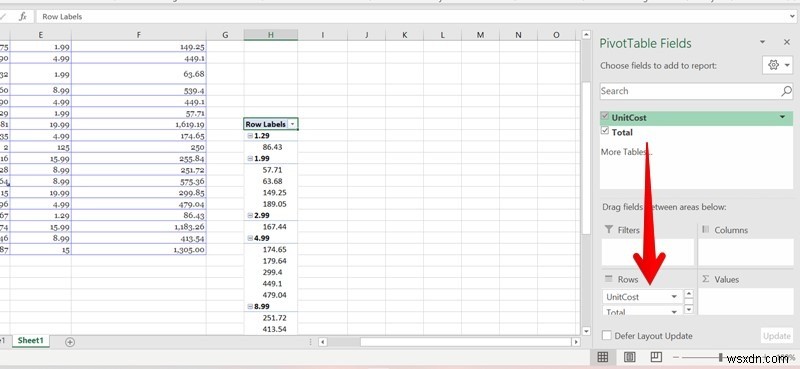
Task: Select column G header
Action: click(225, 35)
